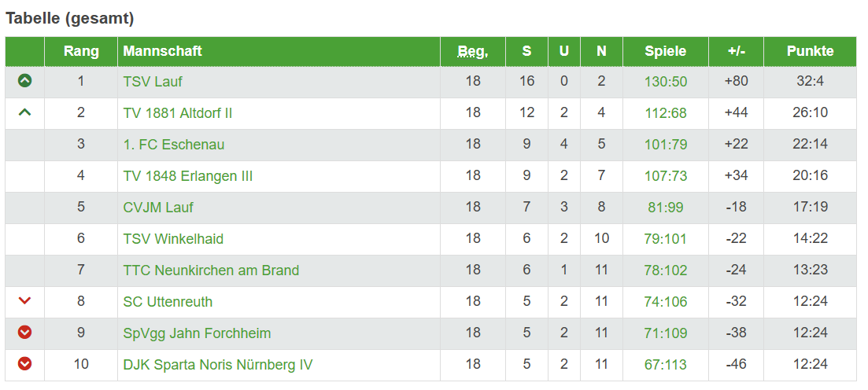Click the Mannschaft column header
The height and width of the screenshot is (390, 868).
pos(162,51)
